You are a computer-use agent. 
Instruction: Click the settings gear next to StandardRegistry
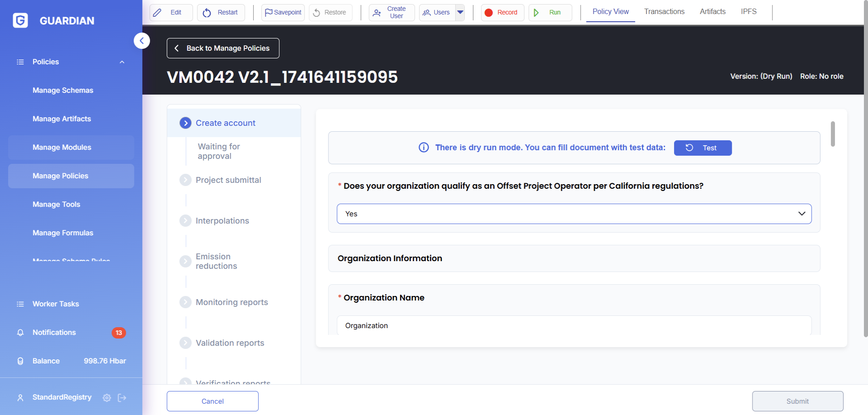(107, 398)
